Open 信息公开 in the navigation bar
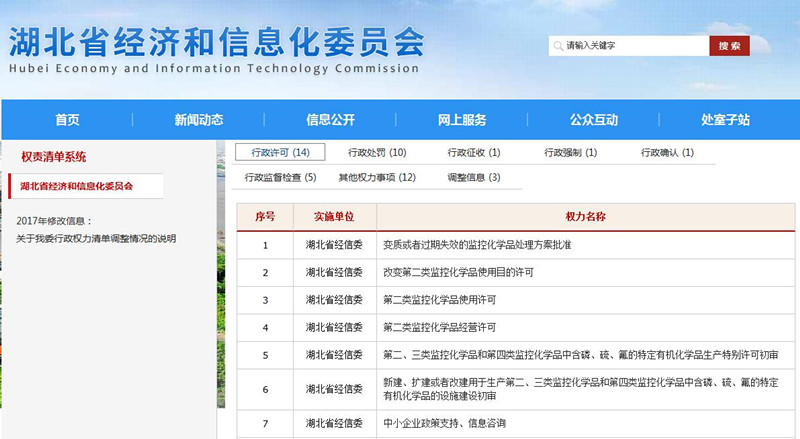 coord(330,120)
